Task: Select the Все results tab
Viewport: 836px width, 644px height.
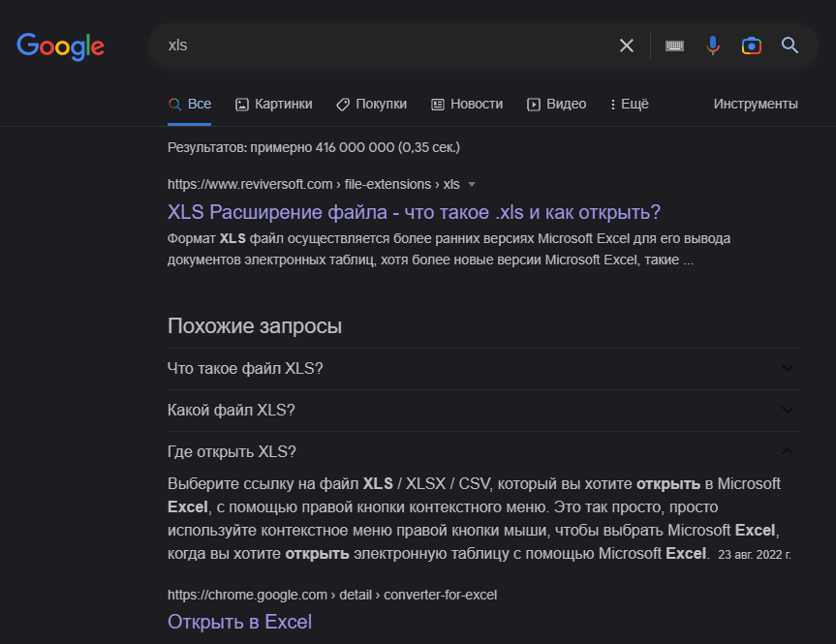Action: point(190,104)
